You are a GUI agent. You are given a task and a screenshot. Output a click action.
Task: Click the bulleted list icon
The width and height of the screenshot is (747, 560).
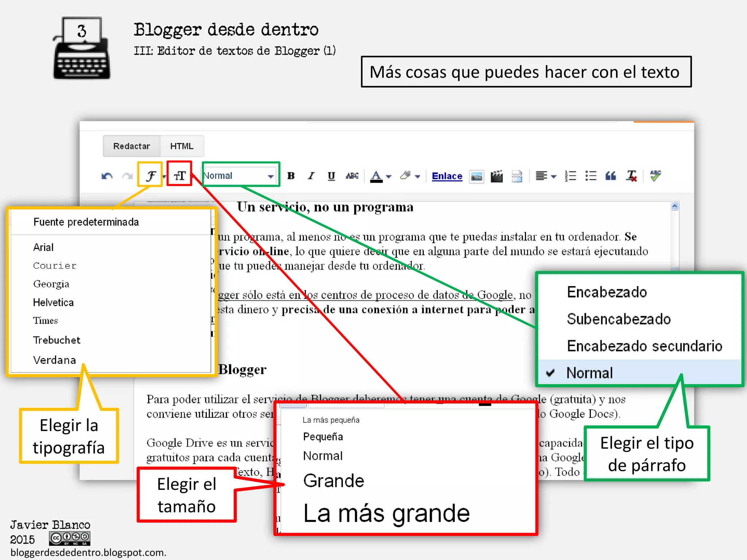(591, 176)
